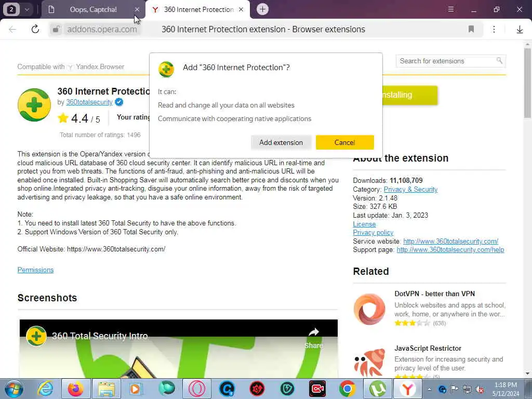532x399 pixels.
Task: Switch to Oops, Captcha! tab
Action: [93, 9]
